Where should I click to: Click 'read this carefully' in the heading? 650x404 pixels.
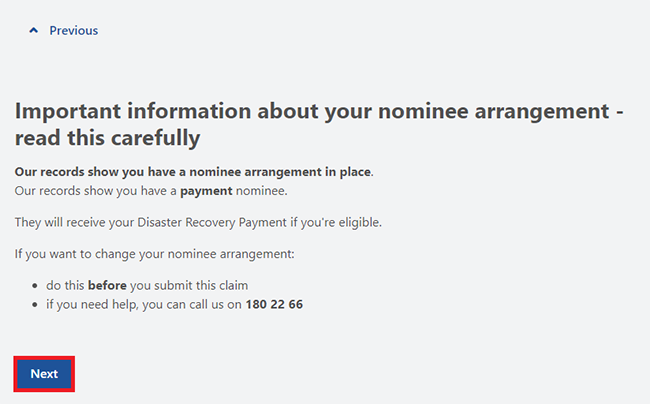coord(107,136)
